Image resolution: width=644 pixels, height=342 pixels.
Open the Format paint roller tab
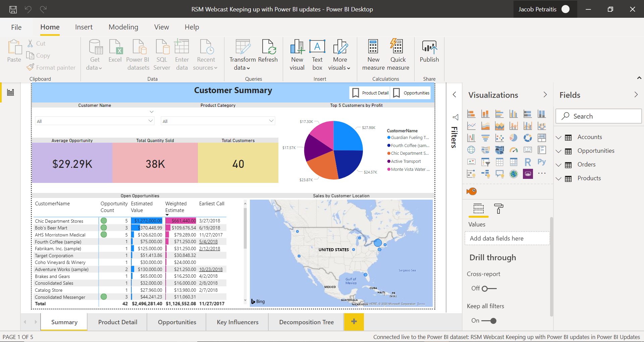coord(498,209)
